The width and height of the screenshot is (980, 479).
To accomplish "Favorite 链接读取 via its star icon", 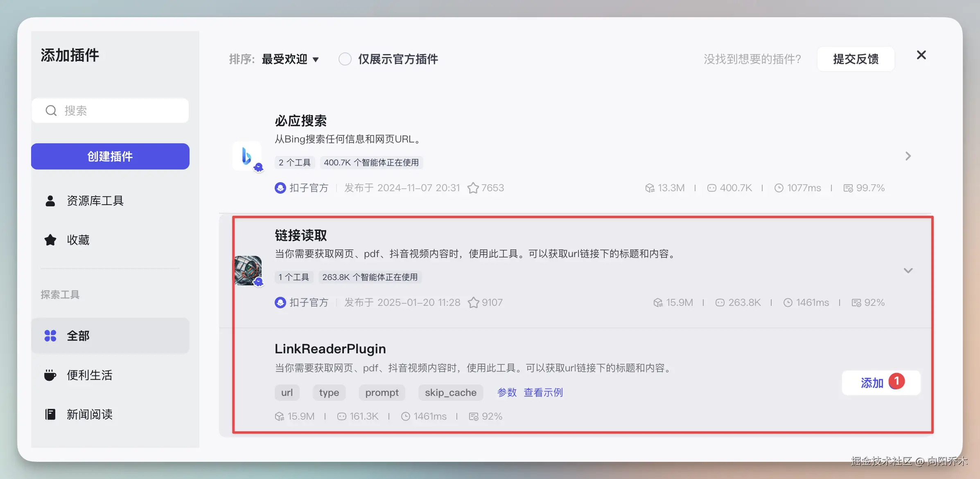I will pos(473,303).
